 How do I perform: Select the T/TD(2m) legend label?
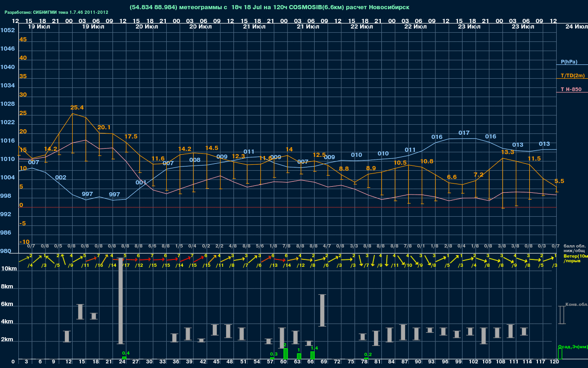click(x=573, y=75)
